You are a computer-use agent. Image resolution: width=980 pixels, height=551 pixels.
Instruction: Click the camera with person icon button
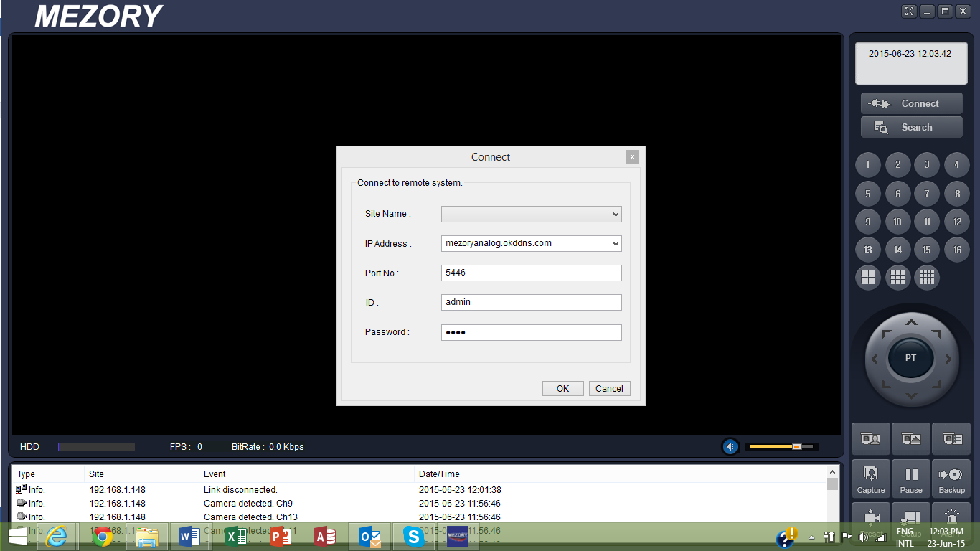click(x=871, y=438)
